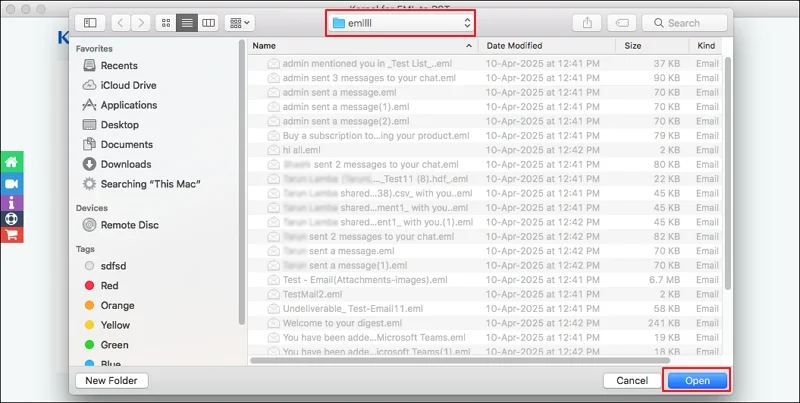This screenshot has width=800, height=403.
Task: Switch to column view mode
Action: point(208,22)
